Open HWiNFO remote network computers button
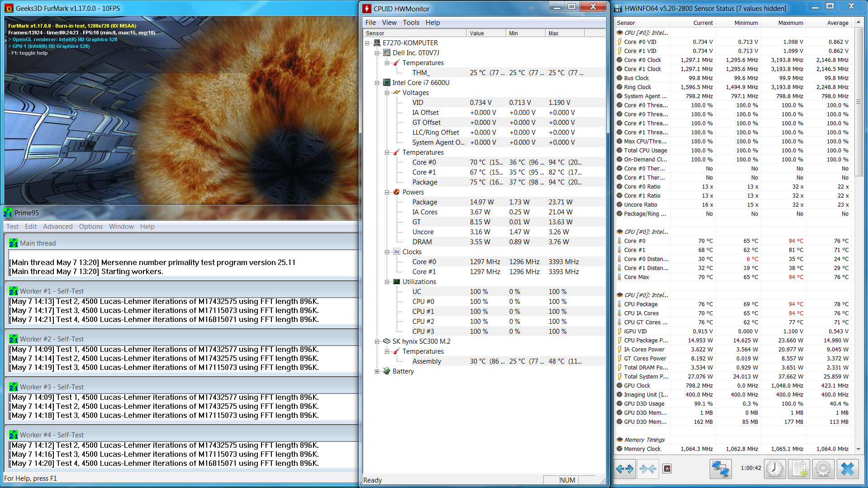 click(720, 469)
